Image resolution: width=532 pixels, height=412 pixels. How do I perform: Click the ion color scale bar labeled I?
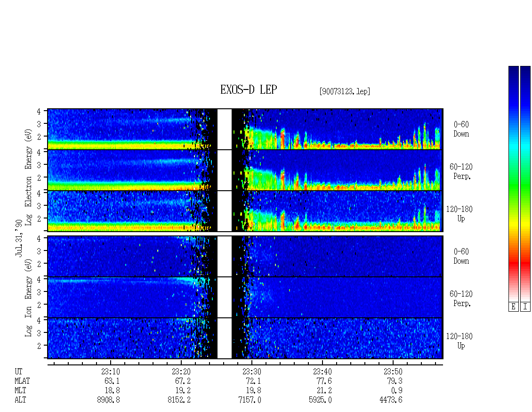click(525, 184)
